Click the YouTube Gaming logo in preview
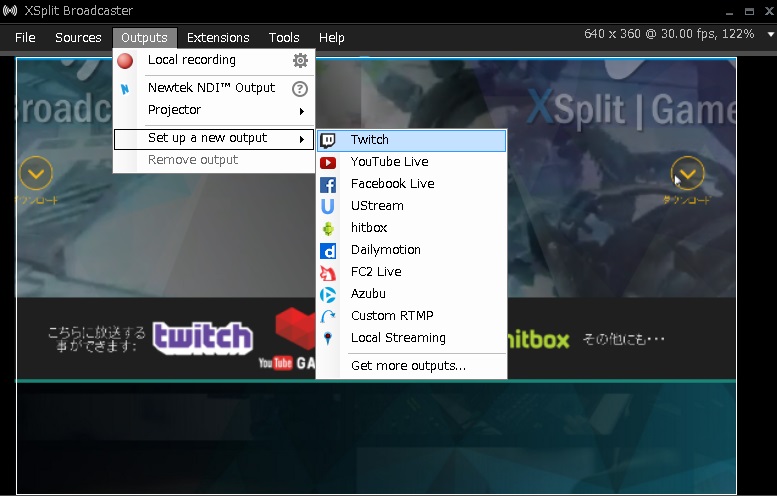The height and width of the screenshot is (496, 777). [287, 338]
